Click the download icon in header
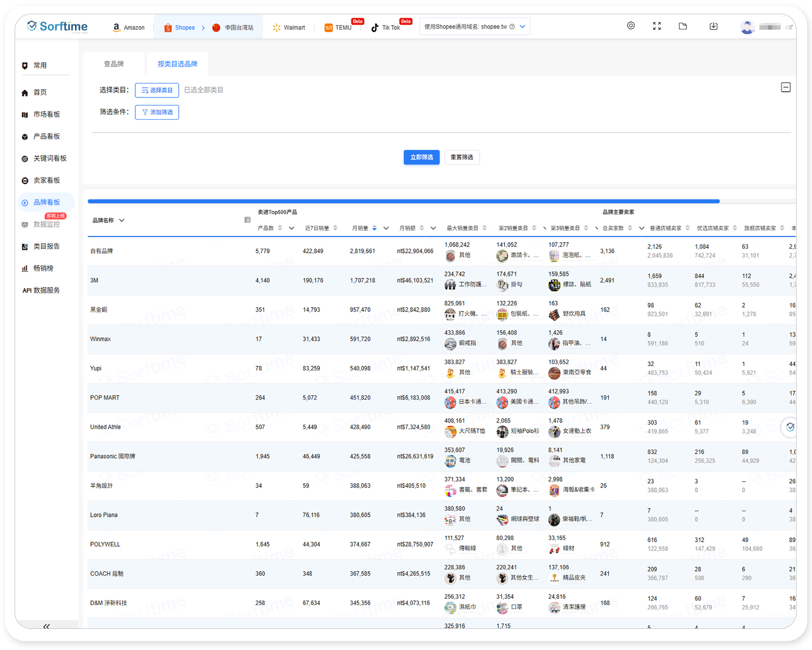The image size is (812, 650). [713, 26]
